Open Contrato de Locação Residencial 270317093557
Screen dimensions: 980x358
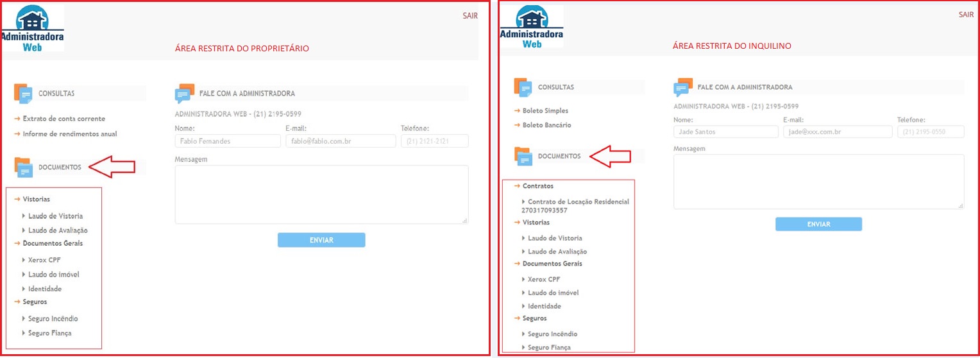[578, 205]
